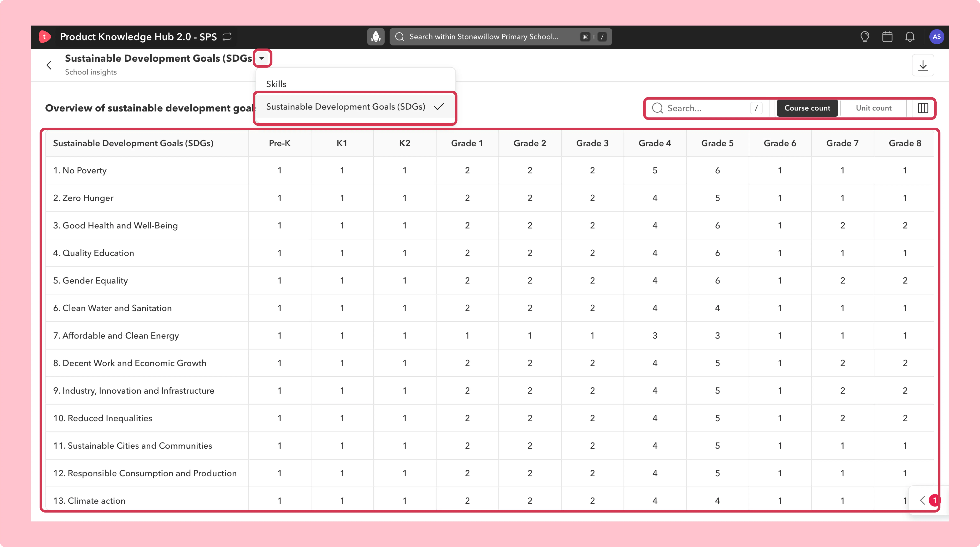Click No Poverty's Grade 5 count of 6
Viewport: 980px width, 547px height.
pos(717,171)
